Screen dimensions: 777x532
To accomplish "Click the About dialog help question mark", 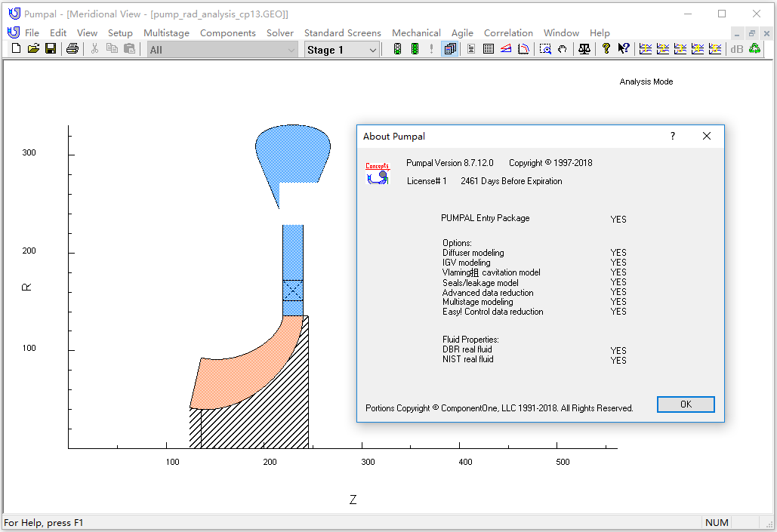I will click(673, 136).
